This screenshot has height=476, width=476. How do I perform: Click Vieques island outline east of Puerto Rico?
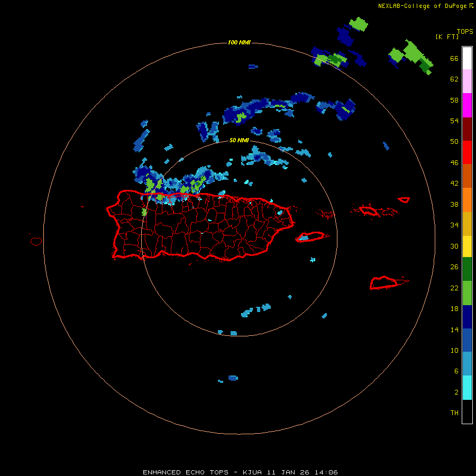(310, 236)
